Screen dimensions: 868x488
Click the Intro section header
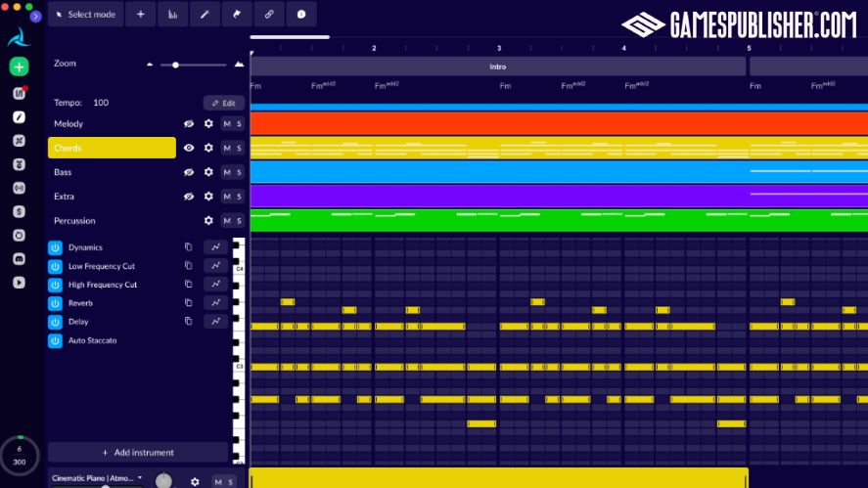498,67
